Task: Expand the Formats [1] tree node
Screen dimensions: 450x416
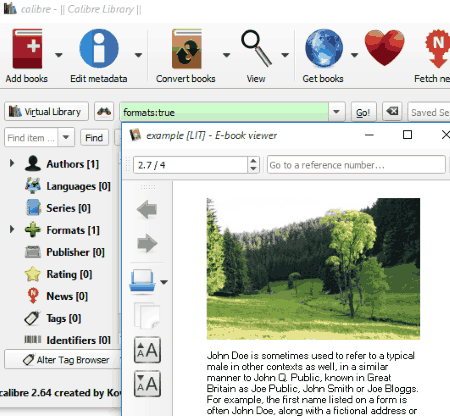Action: click(12, 229)
